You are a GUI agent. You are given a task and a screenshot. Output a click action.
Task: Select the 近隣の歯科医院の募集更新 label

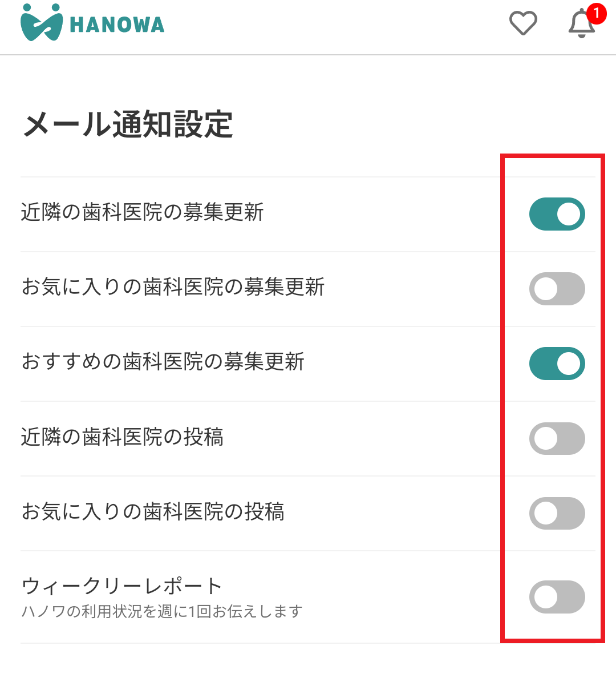click(142, 212)
